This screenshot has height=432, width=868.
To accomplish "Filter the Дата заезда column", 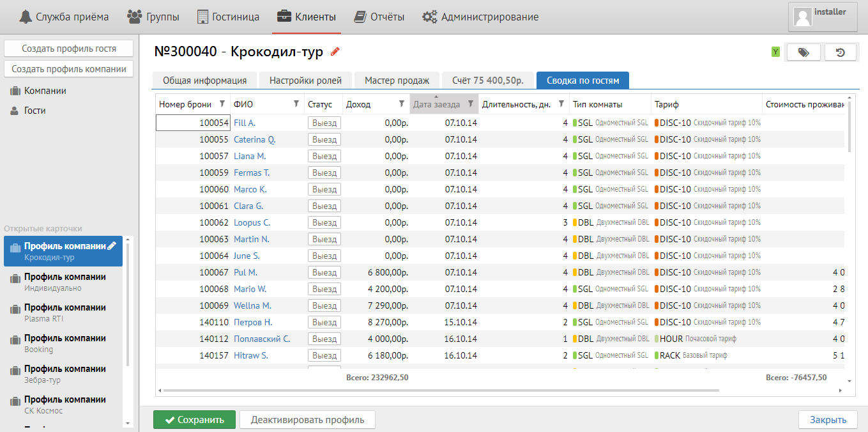I will 471,104.
